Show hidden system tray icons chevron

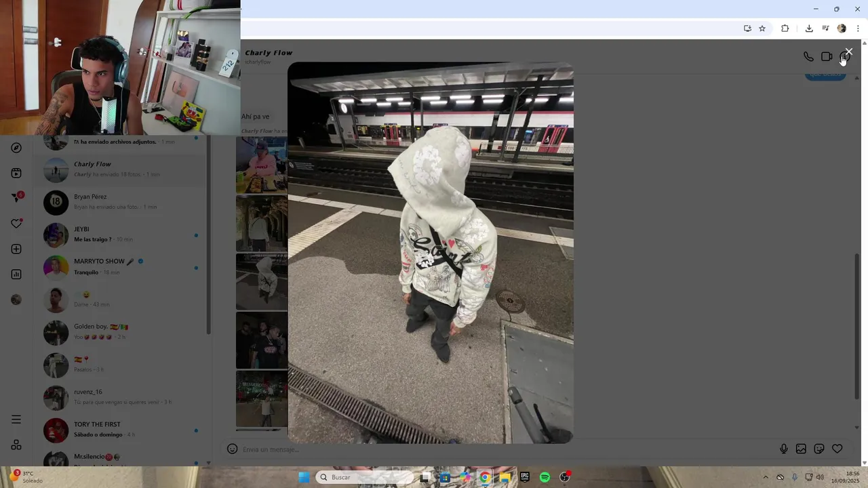(x=766, y=477)
